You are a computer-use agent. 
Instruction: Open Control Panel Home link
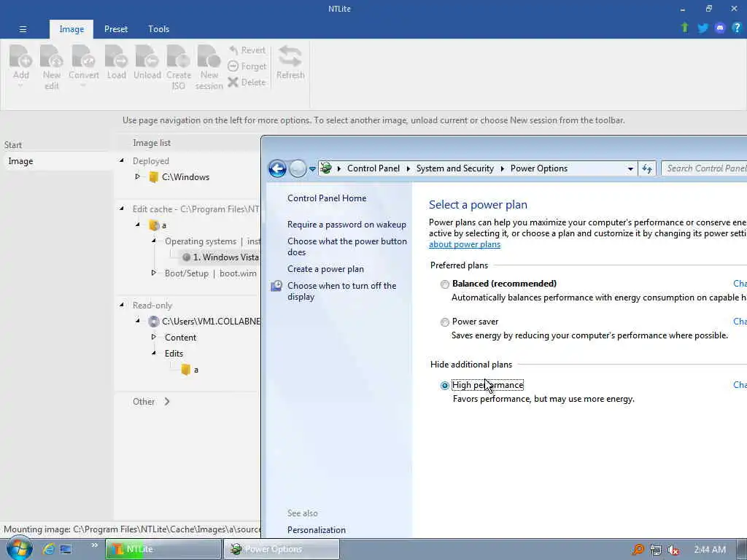pyautogui.click(x=327, y=198)
